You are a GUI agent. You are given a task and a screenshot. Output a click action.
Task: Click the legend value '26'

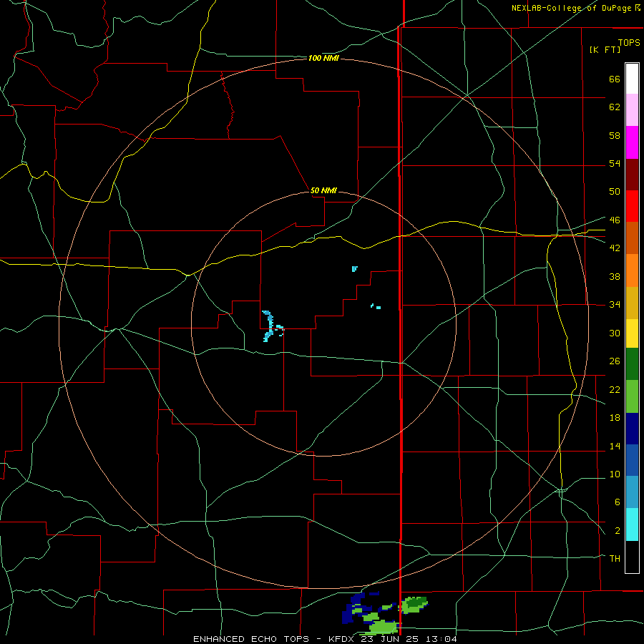point(615,361)
